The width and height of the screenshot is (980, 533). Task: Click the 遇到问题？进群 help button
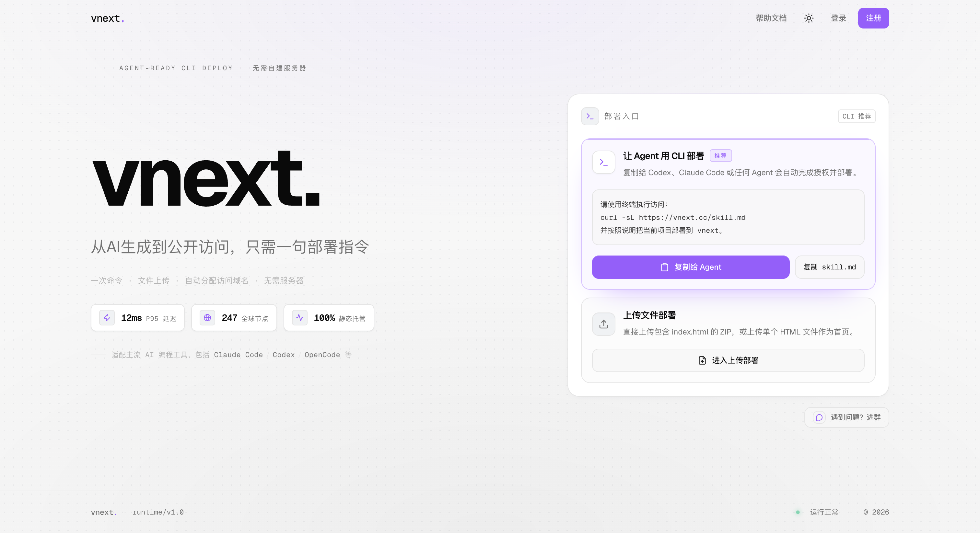pyautogui.click(x=846, y=417)
